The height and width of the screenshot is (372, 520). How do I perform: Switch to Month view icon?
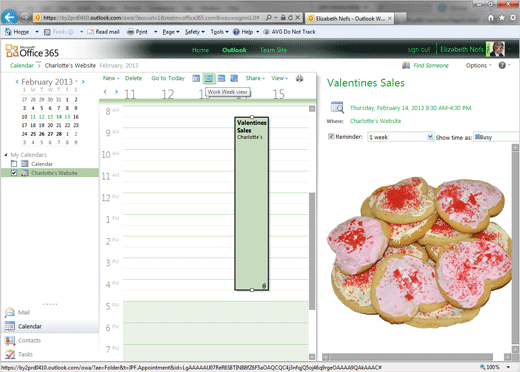[x=234, y=78]
